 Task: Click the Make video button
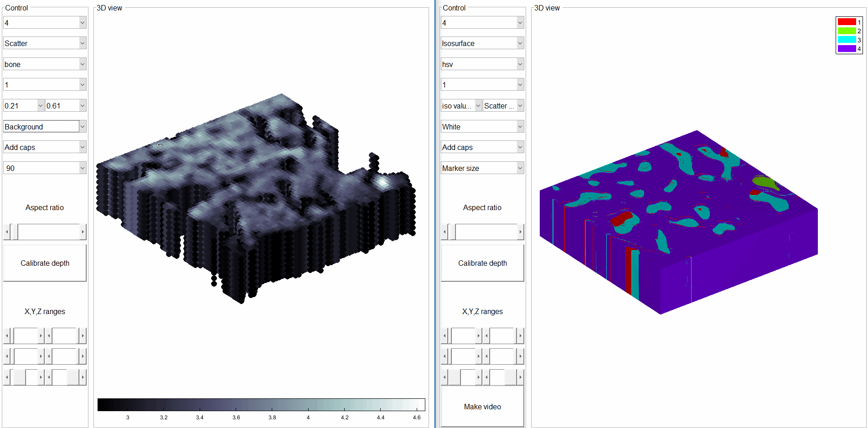tap(482, 406)
